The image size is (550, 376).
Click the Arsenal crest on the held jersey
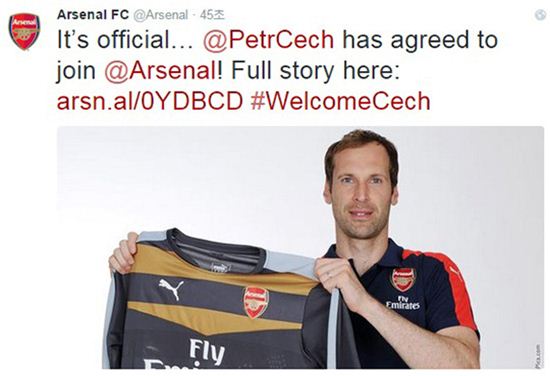click(x=256, y=302)
